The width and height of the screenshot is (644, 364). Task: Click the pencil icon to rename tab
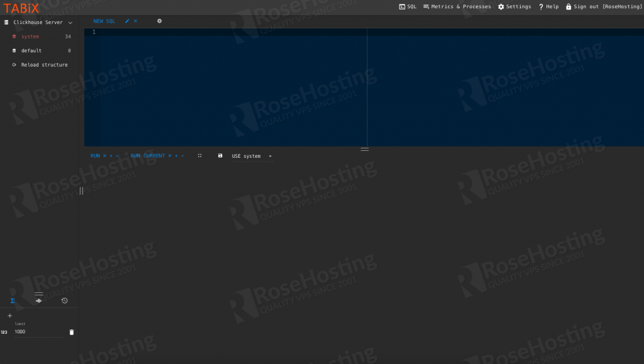(x=127, y=21)
